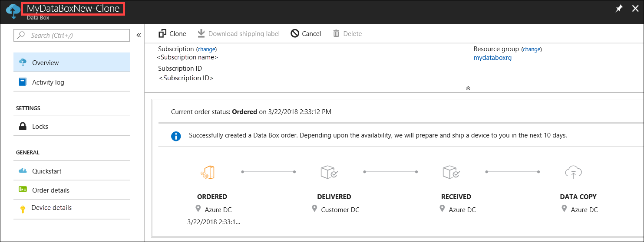The height and width of the screenshot is (242, 644).
Task: Open the Quickstart page
Action: coord(72,171)
